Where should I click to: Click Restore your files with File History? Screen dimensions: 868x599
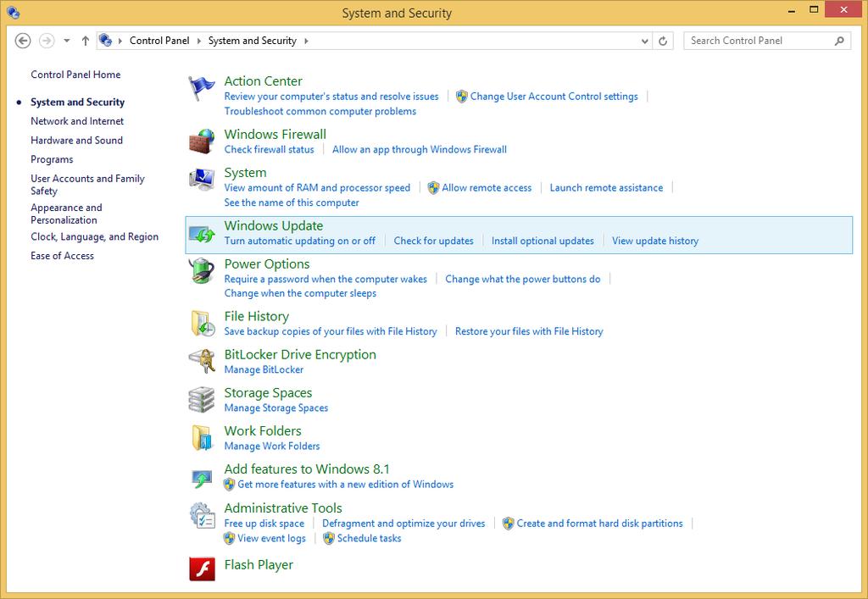[529, 331]
